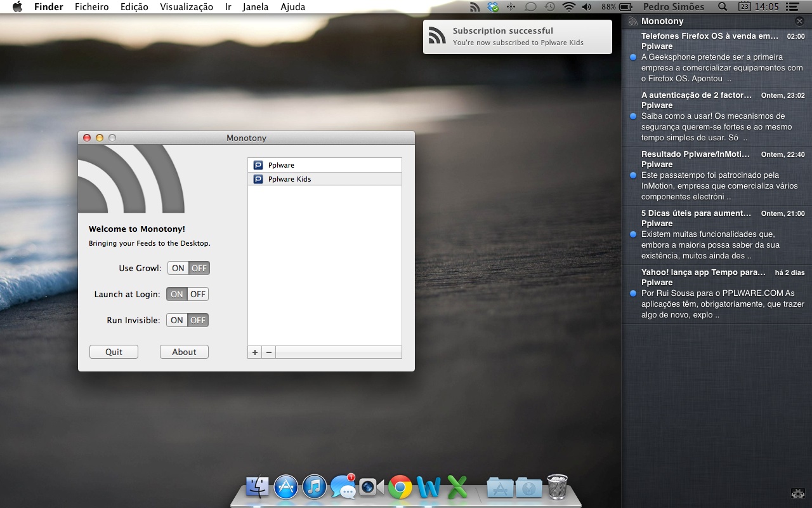Open the Janela menu
Screen dimensions: 812x508
click(x=256, y=7)
